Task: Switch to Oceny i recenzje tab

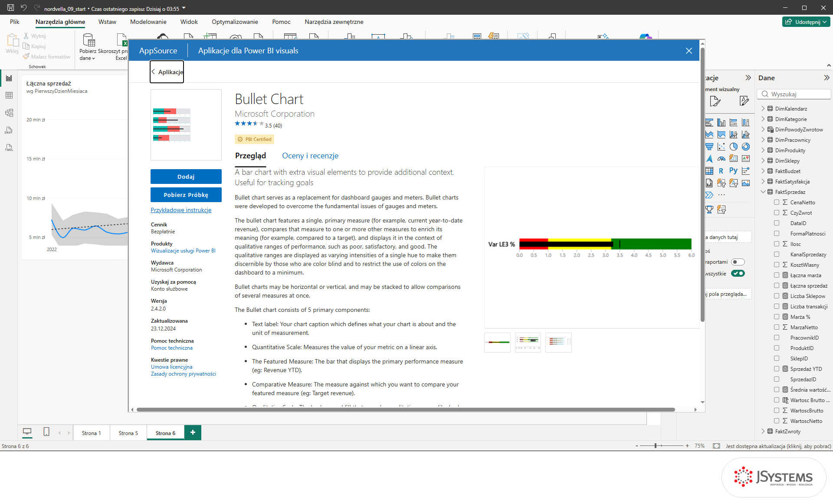Action: pos(310,156)
